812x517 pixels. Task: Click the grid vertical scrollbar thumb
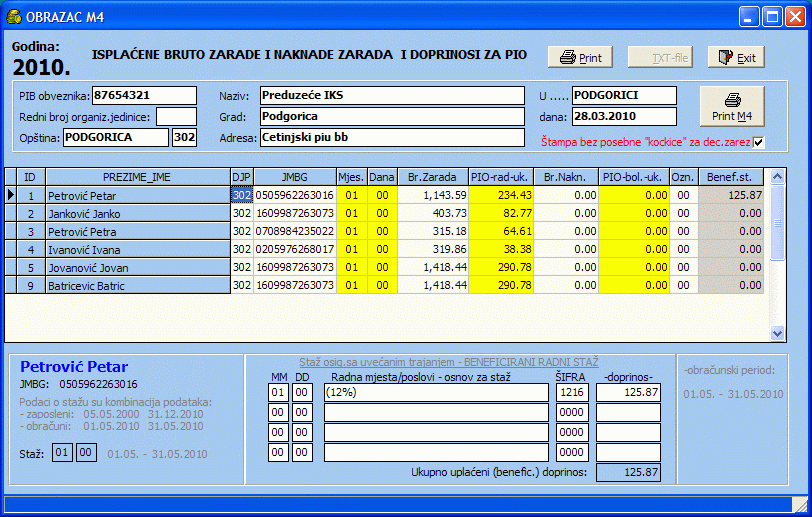pyautogui.click(x=777, y=223)
